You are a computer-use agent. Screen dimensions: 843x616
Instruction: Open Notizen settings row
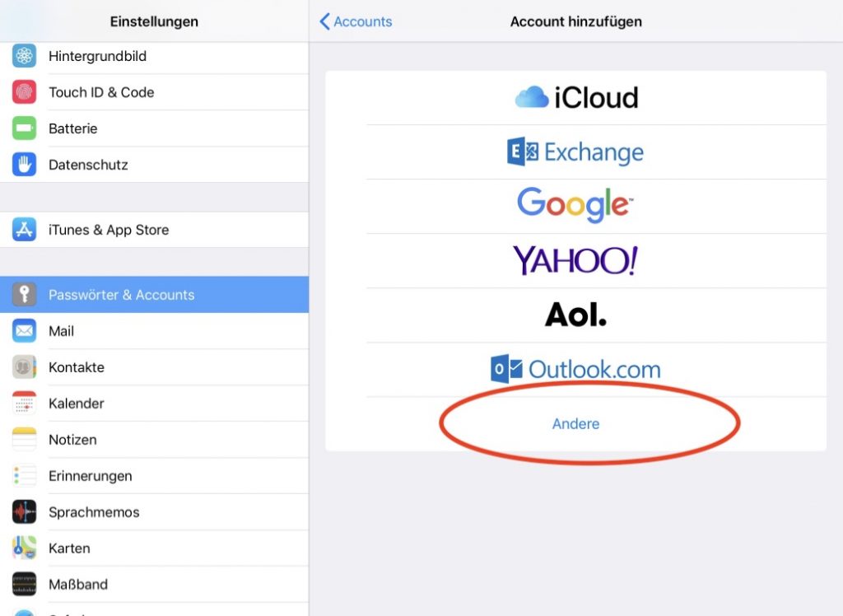click(x=154, y=440)
